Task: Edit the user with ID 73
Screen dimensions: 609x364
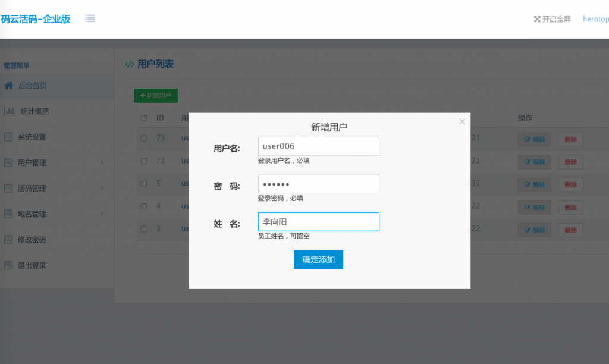Action: click(x=535, y=139)
